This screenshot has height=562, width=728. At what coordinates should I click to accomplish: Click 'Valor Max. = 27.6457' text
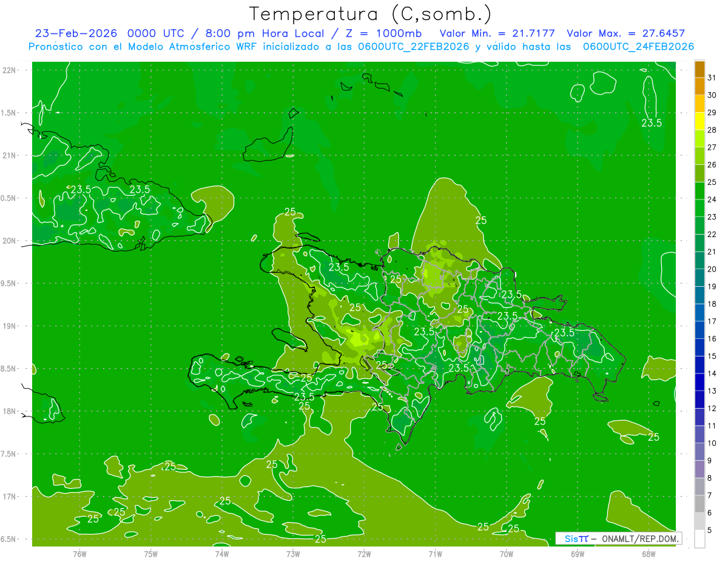pos(625,33)
